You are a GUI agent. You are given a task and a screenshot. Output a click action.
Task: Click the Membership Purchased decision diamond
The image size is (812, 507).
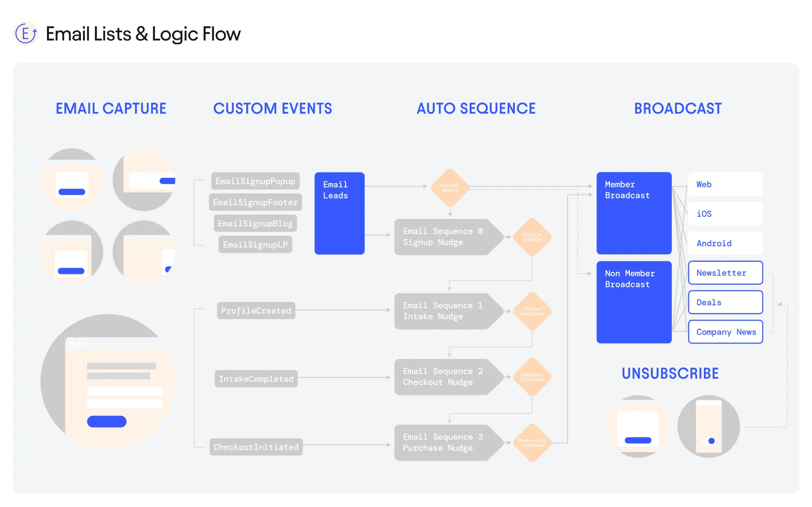pos(532,443)
